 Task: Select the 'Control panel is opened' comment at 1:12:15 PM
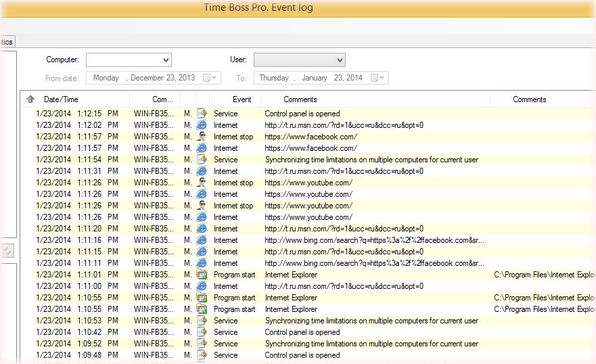click(x=302, y=114)
